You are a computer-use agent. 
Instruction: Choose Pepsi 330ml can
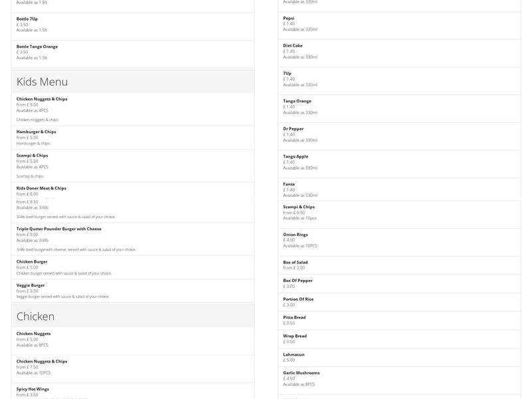click(399, 24)
